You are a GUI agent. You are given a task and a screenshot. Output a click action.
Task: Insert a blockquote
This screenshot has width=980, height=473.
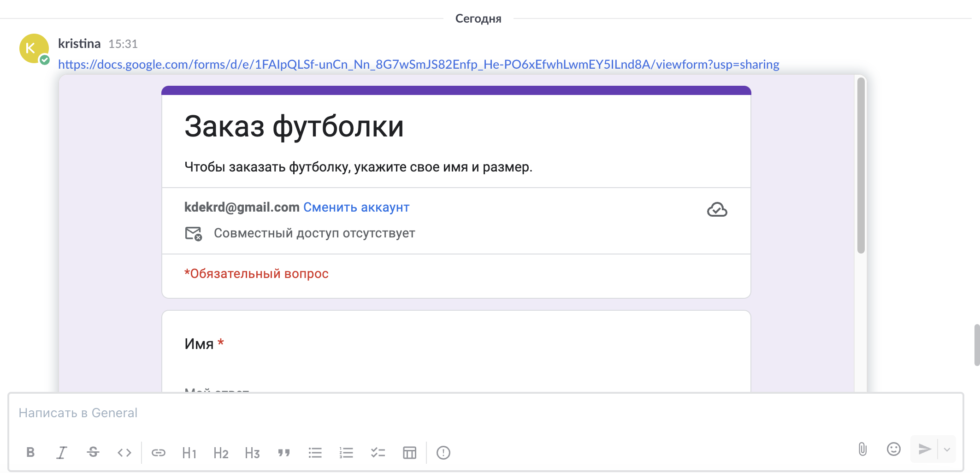tap(283, 453)
